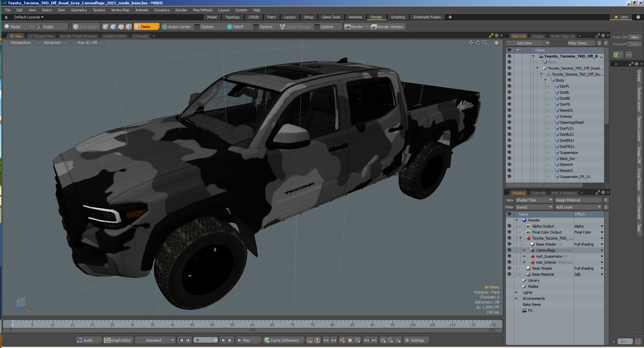Screen dimensions: 644x348
Task: Expand Lights in shader tree
Action: (x=516, y=292)
